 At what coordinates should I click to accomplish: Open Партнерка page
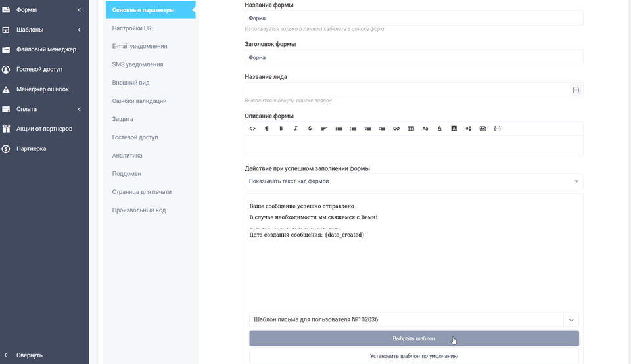click(x=31, y=148)
